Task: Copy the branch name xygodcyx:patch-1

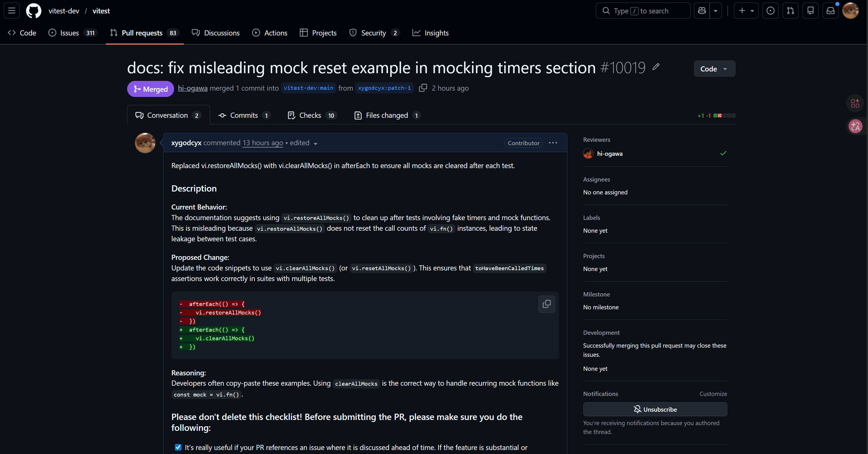Action: [x=423, y=88]
